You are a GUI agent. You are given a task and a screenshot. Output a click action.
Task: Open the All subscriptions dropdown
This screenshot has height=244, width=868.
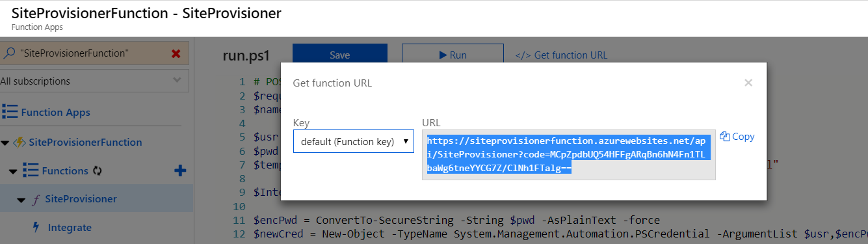94,81
